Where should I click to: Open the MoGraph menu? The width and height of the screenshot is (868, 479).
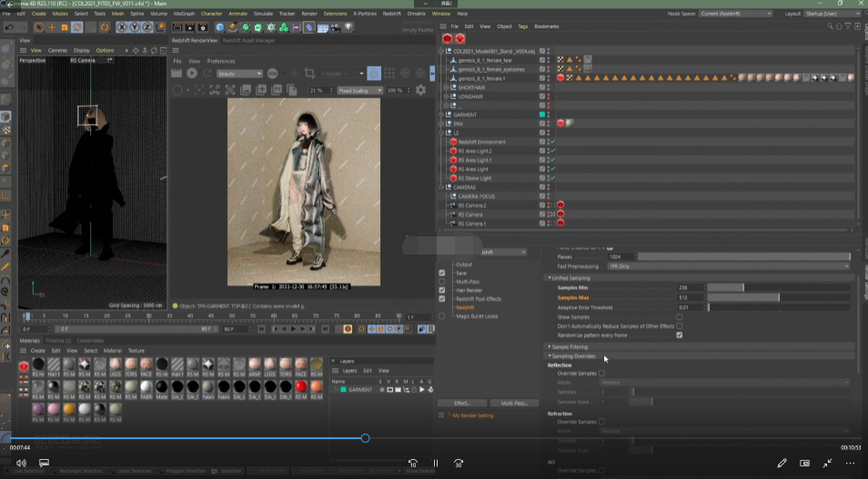click(x=184, y=14)
